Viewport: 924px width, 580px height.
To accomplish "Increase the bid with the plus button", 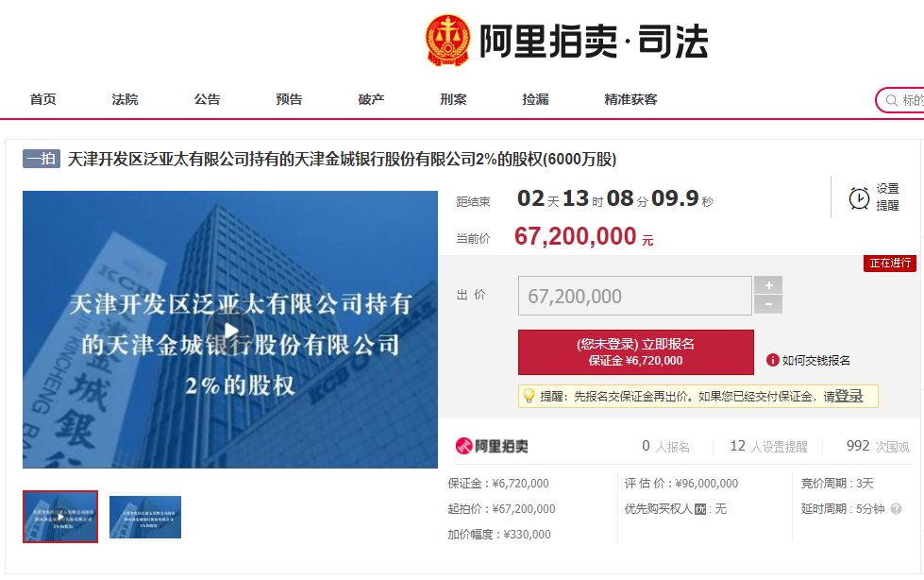I will [768, 285].
